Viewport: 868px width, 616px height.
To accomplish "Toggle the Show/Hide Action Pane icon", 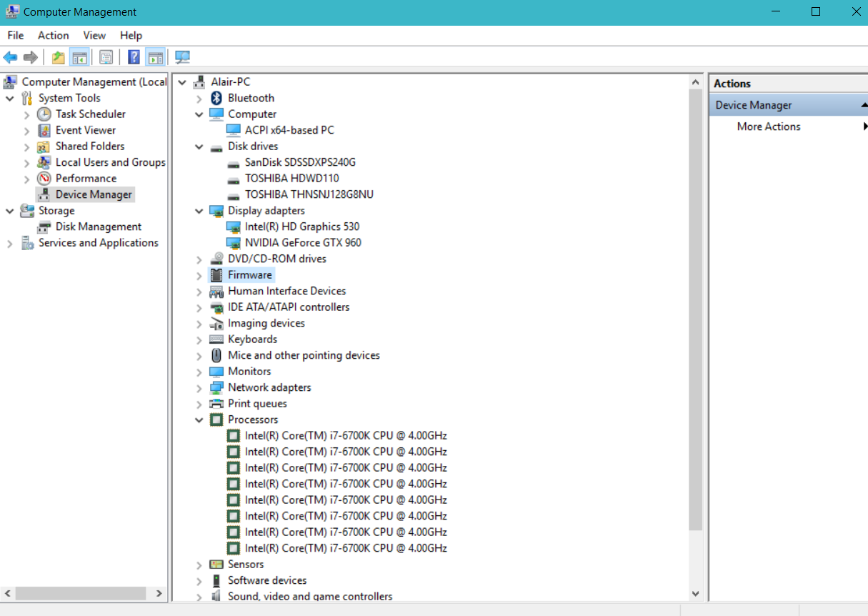I will pyautogui.click(x=156, y=57).
